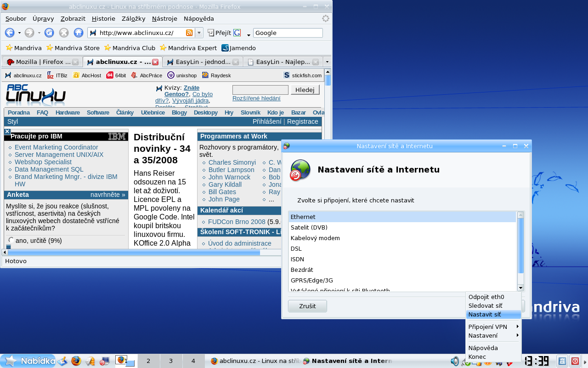Click the Firefox back navigation arrow
This screenshot has height=368, width=588.
tap(10, 33)
